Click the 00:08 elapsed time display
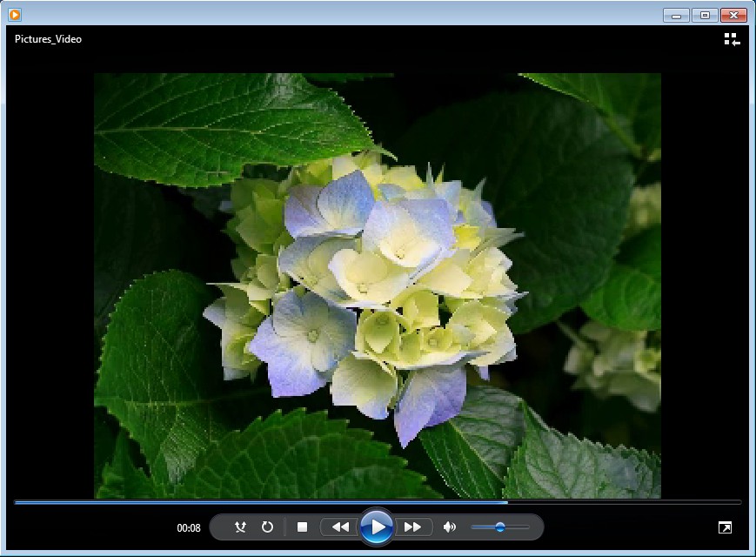 tap(189, 528)
